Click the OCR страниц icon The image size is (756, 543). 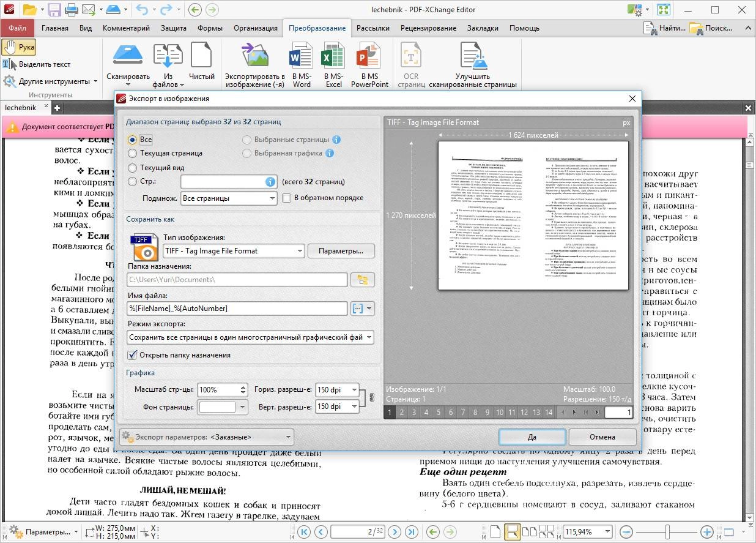click(411, 64)
